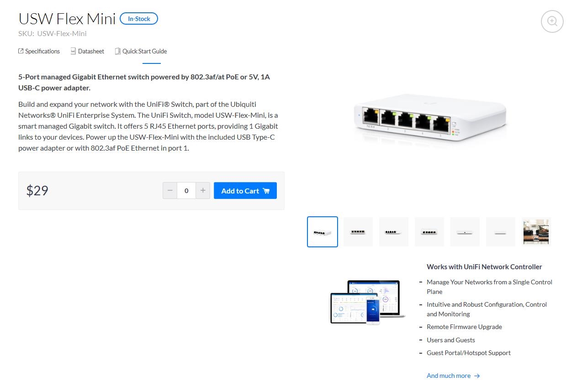Screen dimensions: 582x392
Task: Select the second product thumbnail
Action: pyautogui.click(x=358, y=232)
